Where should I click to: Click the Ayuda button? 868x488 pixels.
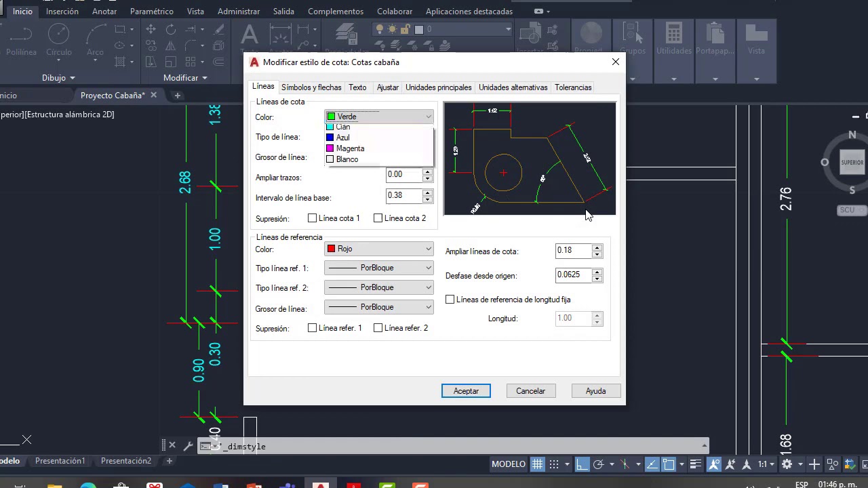pyautogui.click(x=595, y=391)
